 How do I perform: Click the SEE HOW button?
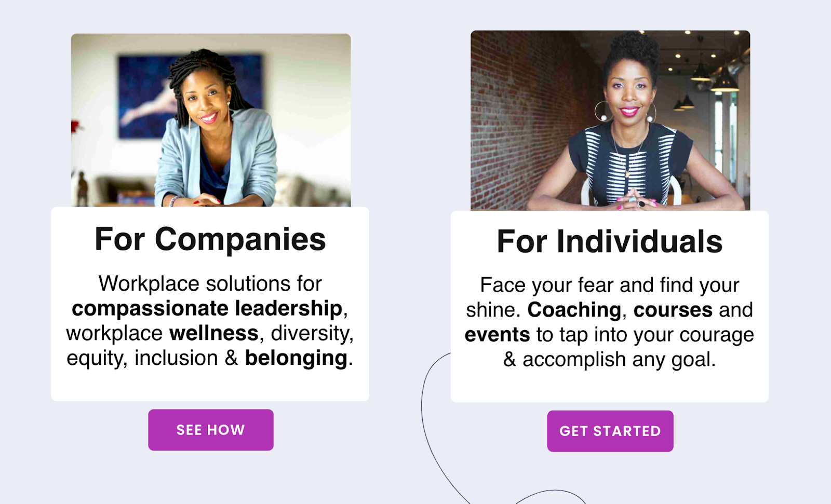pos(210,430)
